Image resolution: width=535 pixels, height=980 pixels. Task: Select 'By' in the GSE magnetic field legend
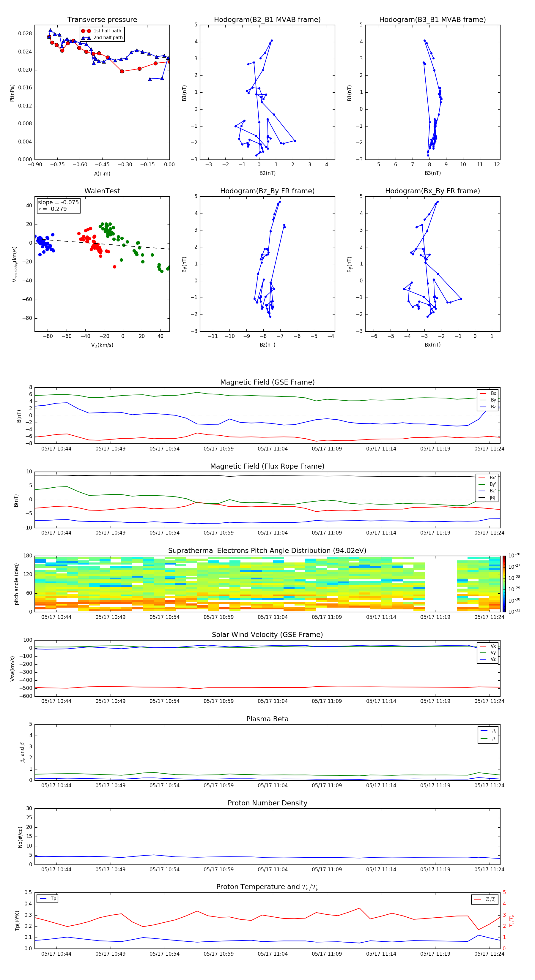point(488,400)
